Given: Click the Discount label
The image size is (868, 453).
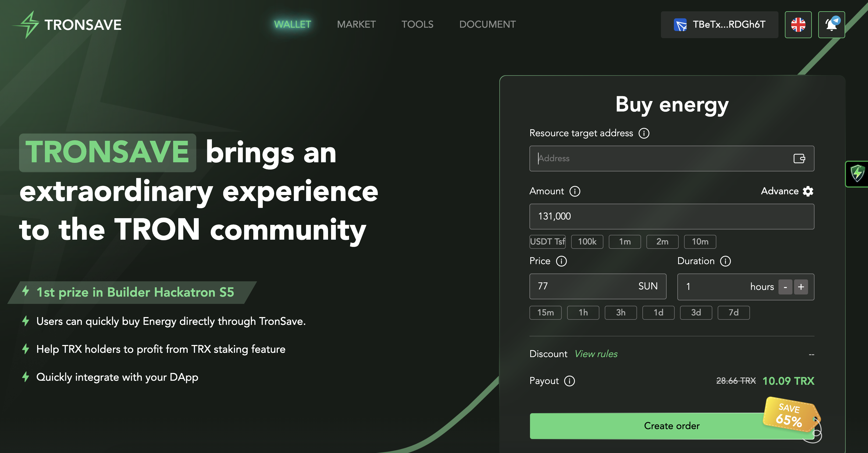Looking at the screenshot, I should click(x=548, y=354).
